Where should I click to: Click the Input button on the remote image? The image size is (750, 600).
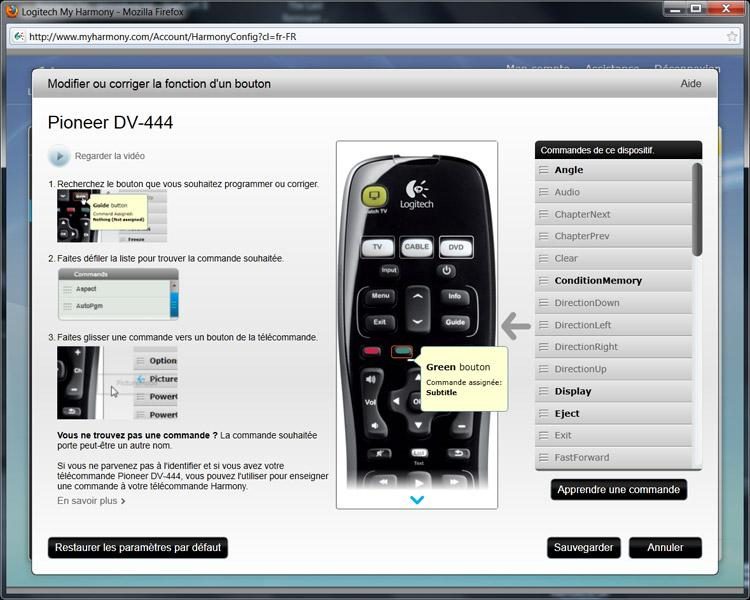[x=389, y=270]
